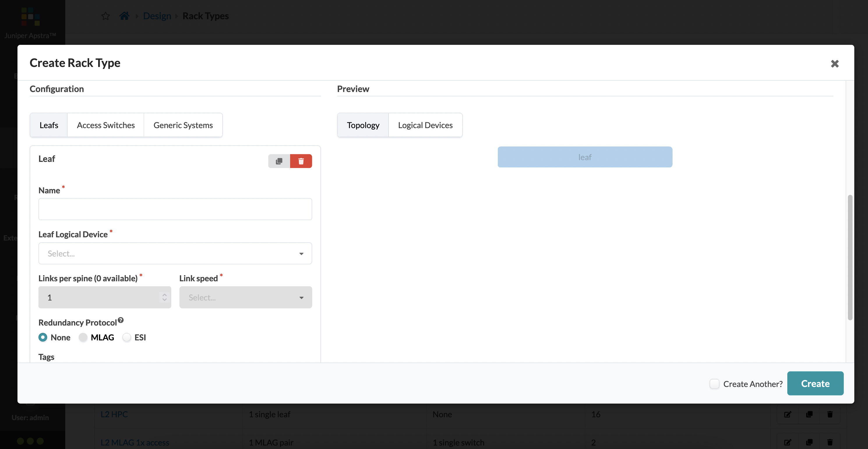
Task: Click the Rack Types breadcrumb text
Action: tap(206, 16)
